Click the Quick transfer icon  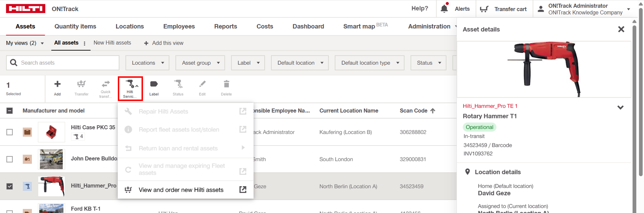(x=106, y=84)
